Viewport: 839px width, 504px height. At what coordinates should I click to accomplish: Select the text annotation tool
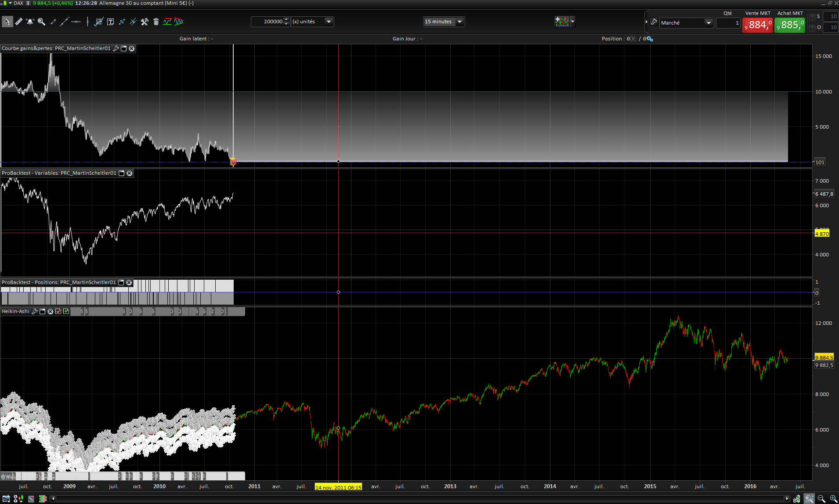point(110,22)
